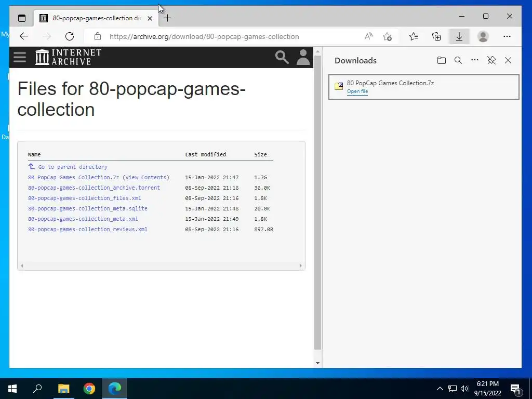View site information lock icon
532x399 pixels.
98,36
